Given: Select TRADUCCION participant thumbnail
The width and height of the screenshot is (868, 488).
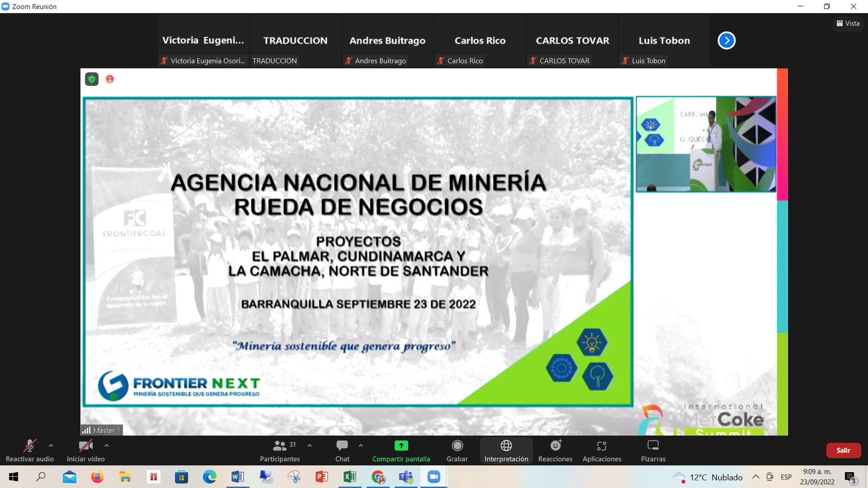Looking at the screenshot, I should [296, 41].
